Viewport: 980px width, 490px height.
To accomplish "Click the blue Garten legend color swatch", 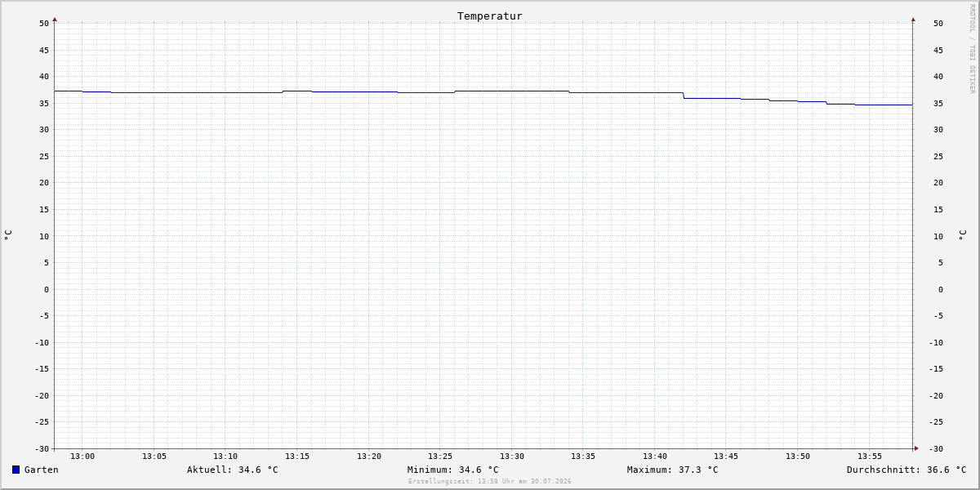I will (16, 470).
